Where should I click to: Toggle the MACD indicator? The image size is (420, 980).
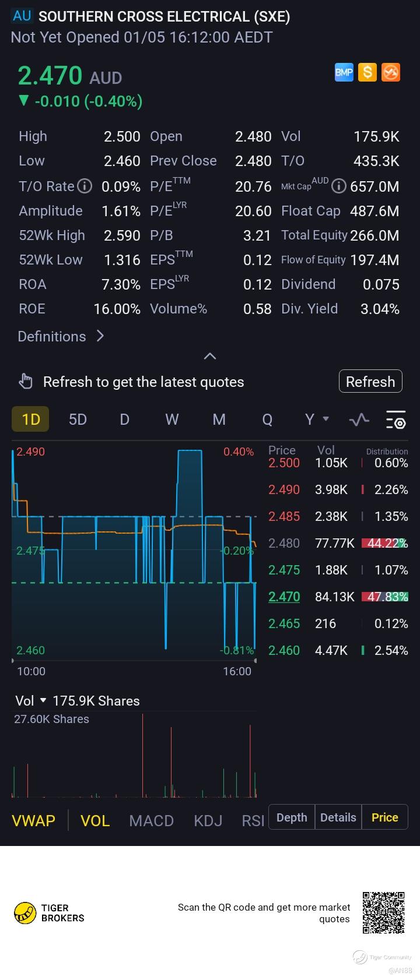(152, 820)
